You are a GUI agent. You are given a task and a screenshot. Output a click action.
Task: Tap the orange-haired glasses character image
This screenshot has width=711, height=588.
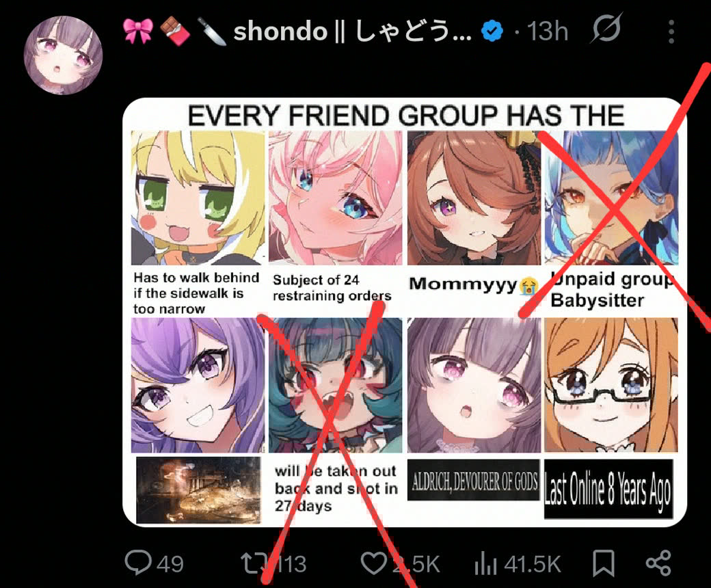click(611, 385)
